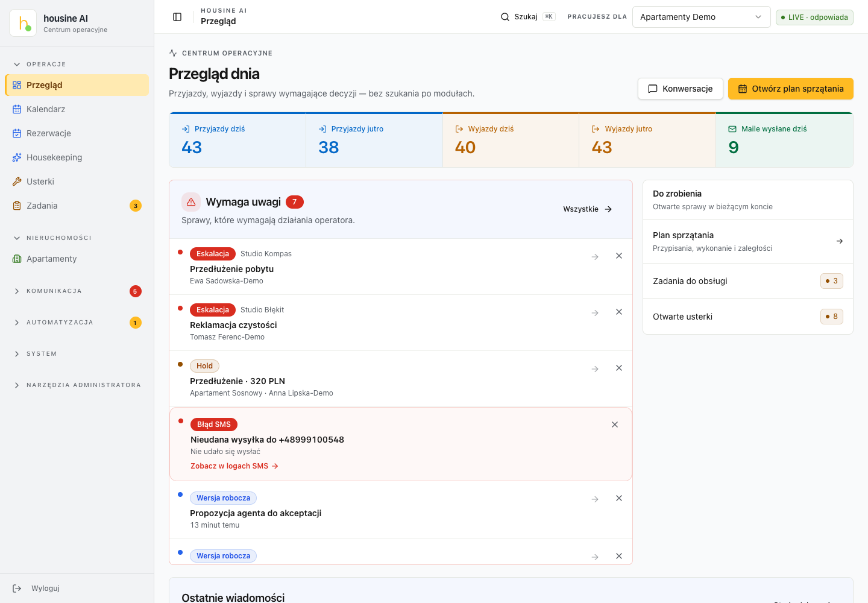Click the housine AI logo icon
This screenshot has width=868, height=603.
point(23,23)
